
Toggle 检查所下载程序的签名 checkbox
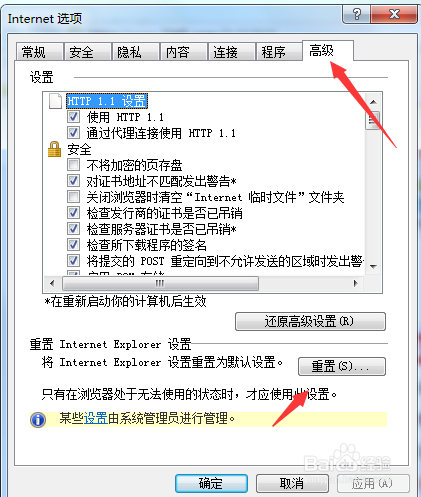[x=73, y=244]
